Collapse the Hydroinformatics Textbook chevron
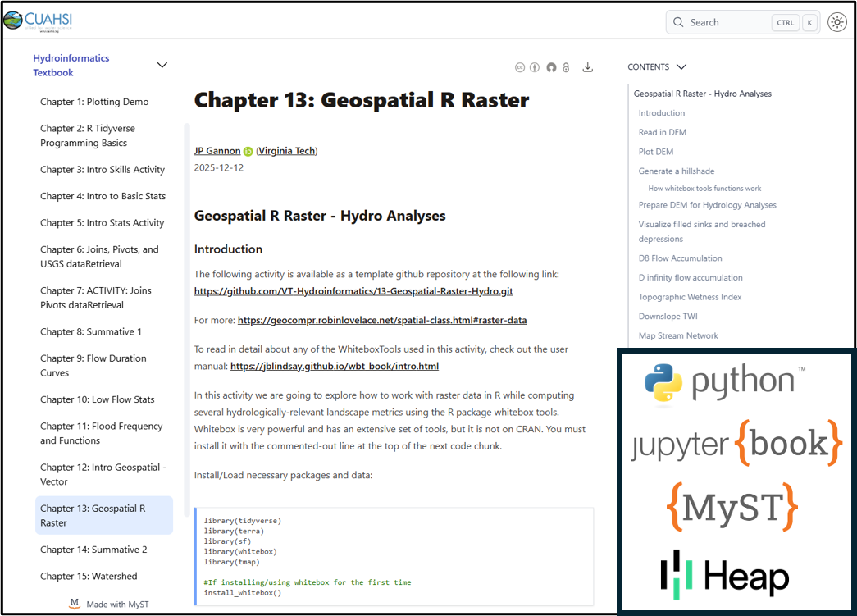The width and height of the screenshot is (857, 616). [x=162, y=65]
